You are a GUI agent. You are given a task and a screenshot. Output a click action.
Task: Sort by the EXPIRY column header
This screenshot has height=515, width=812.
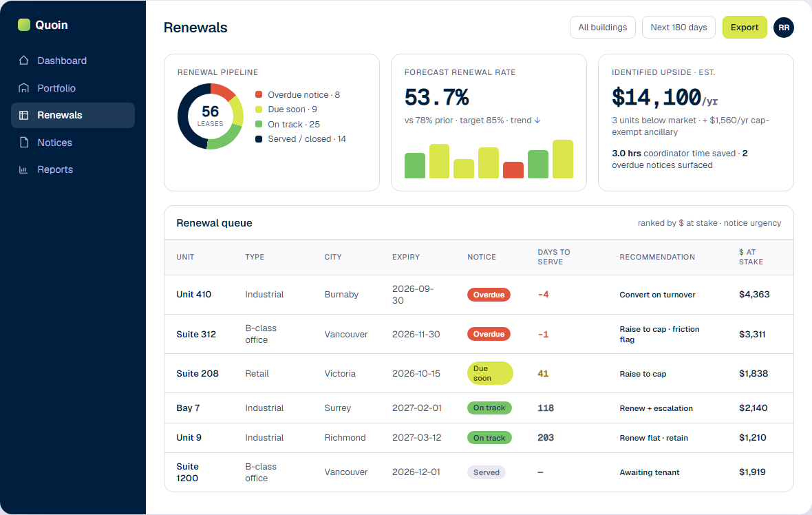click(406, 257)
